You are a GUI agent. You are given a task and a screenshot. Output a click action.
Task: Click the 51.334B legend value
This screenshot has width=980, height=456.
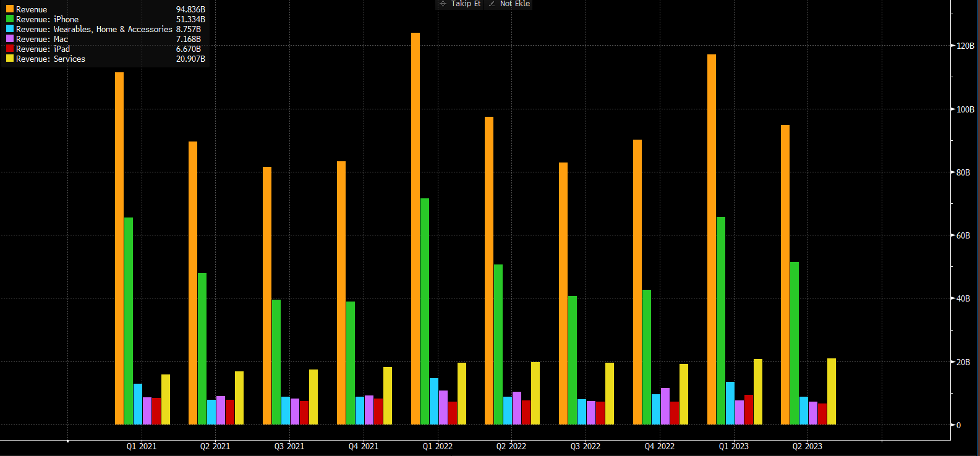[190, 19]
